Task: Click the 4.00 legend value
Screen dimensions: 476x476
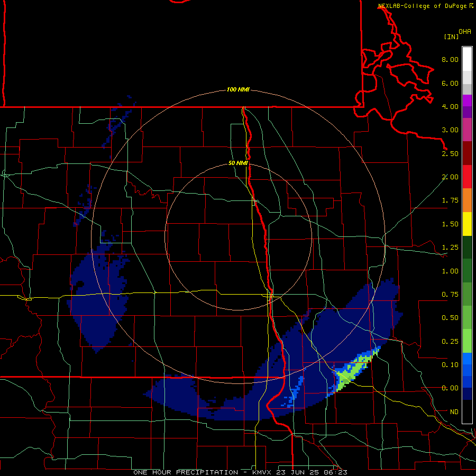Action: tap(450, 106)
